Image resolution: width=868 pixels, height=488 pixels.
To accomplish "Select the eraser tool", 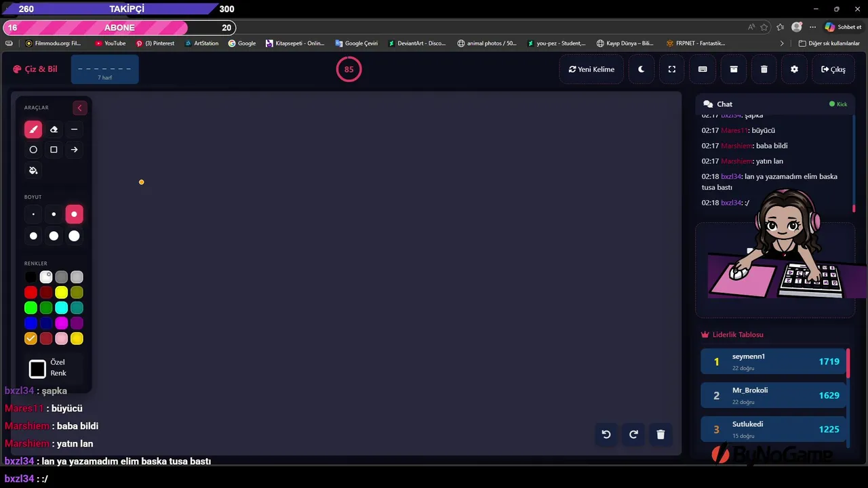I will (x=54, y=129).
